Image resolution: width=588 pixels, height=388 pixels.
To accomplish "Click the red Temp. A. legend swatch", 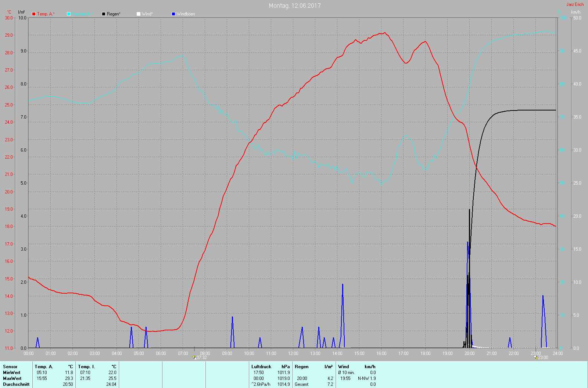I will coord(34,14).
